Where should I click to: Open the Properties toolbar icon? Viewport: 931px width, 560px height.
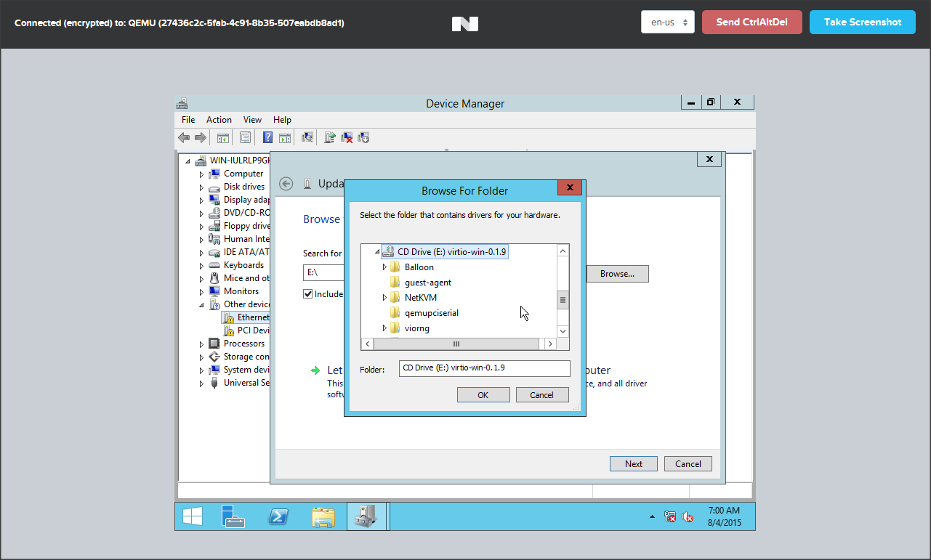[x=245, y=137]
